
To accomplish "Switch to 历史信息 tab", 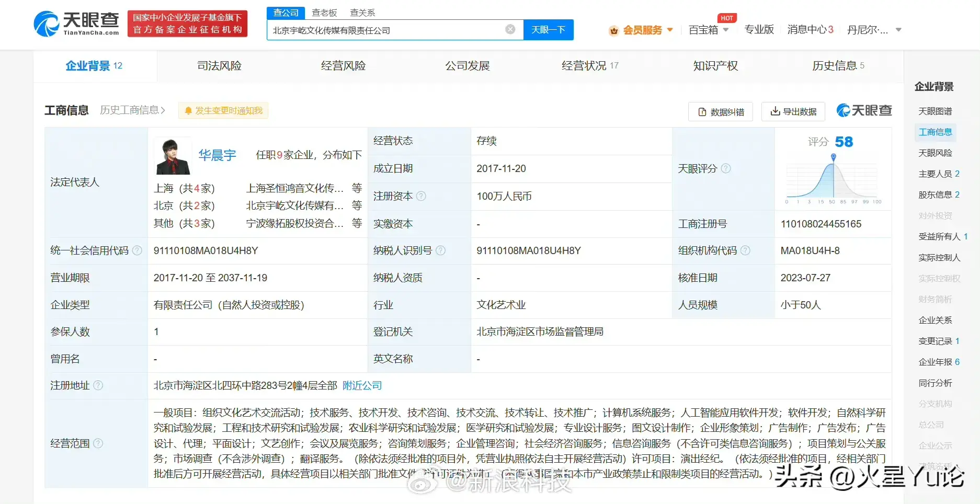I will coord(838,66).
